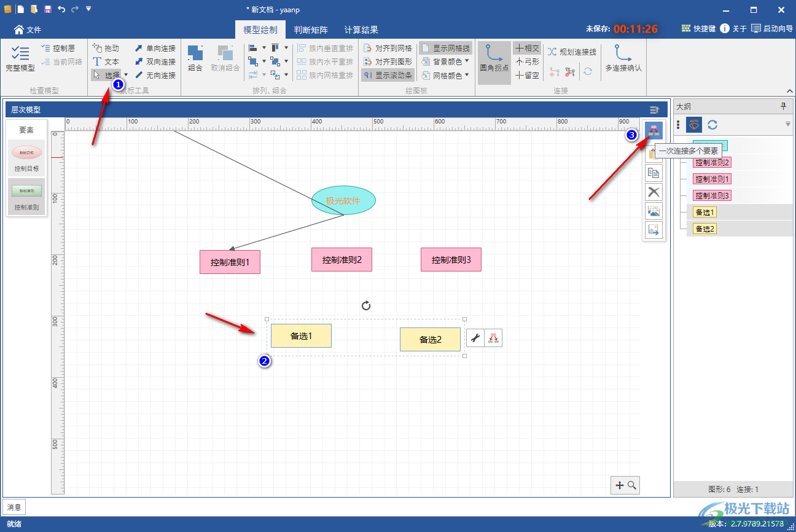Image resolution: width=796 pixels, height=532 pixels.
Task: Click the wrench icon beside 备选2
Action: coord(475,338)
